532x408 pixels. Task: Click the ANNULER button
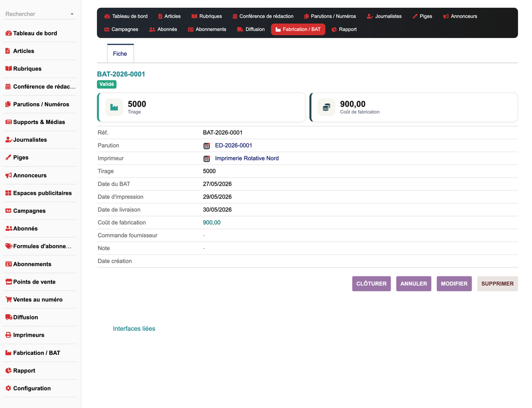pyautogui.click(x=414, y=284)
